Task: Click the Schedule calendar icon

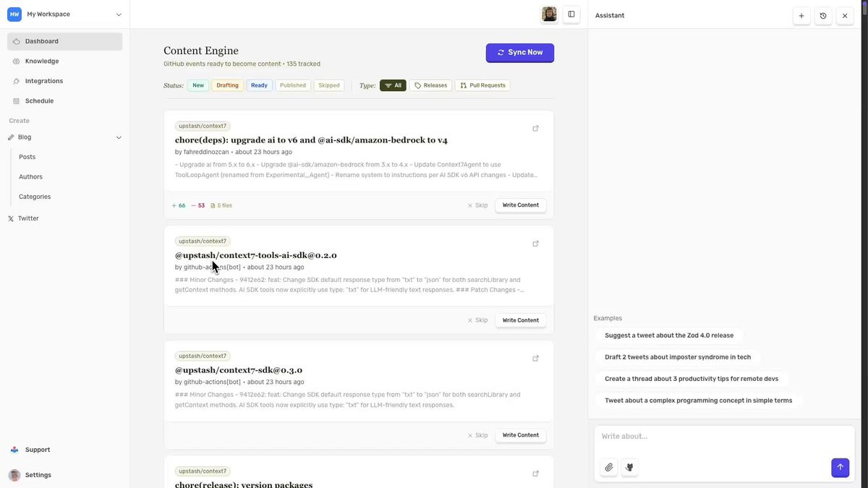Action: pyautogui.click(x=16, y=101)
